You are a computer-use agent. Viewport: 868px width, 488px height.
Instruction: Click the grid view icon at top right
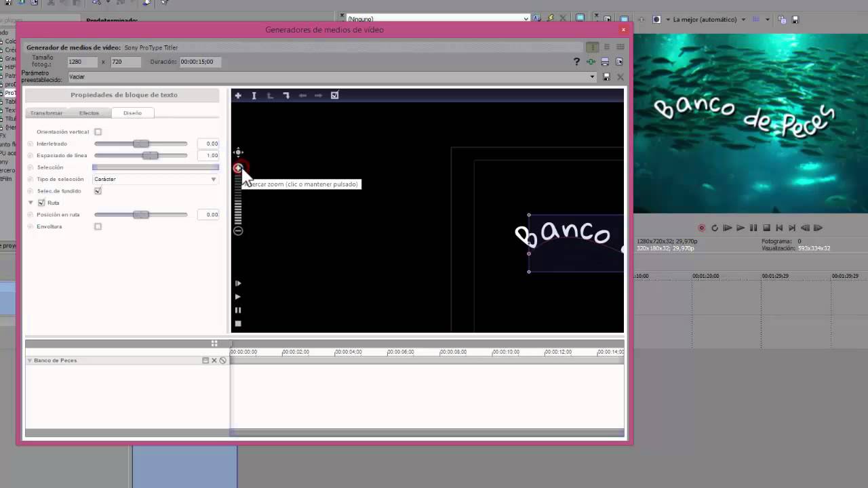620,47
